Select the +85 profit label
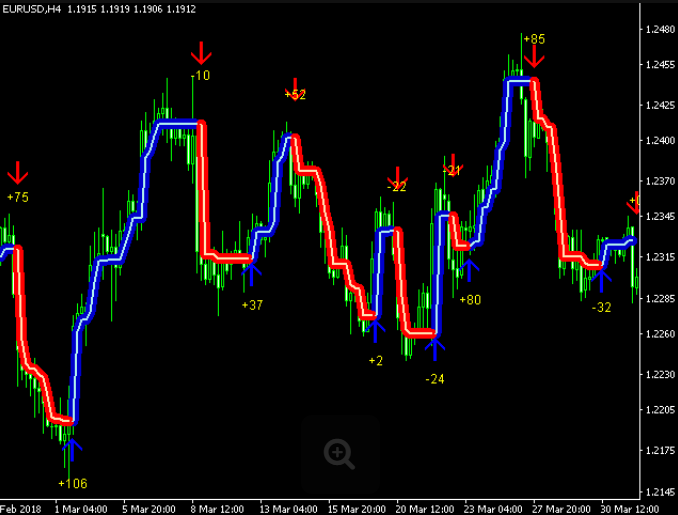This screenshot has height=515, width=678. tap(534, 39)
